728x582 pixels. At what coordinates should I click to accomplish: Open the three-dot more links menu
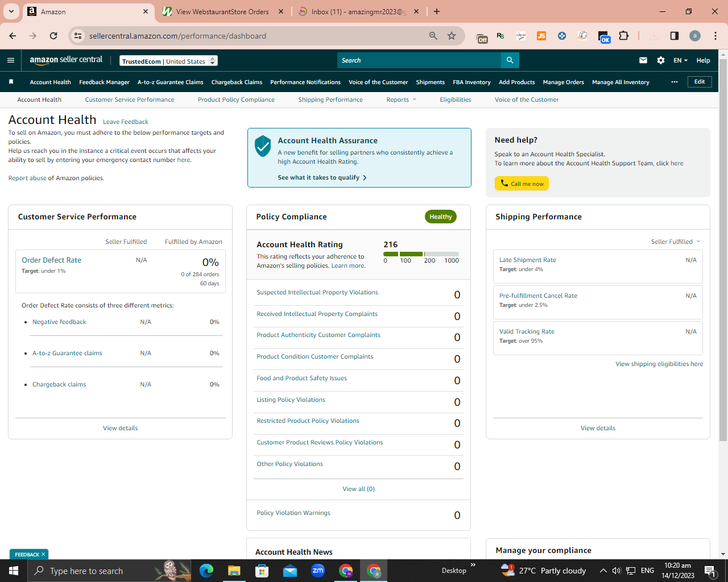click(675, 82)
